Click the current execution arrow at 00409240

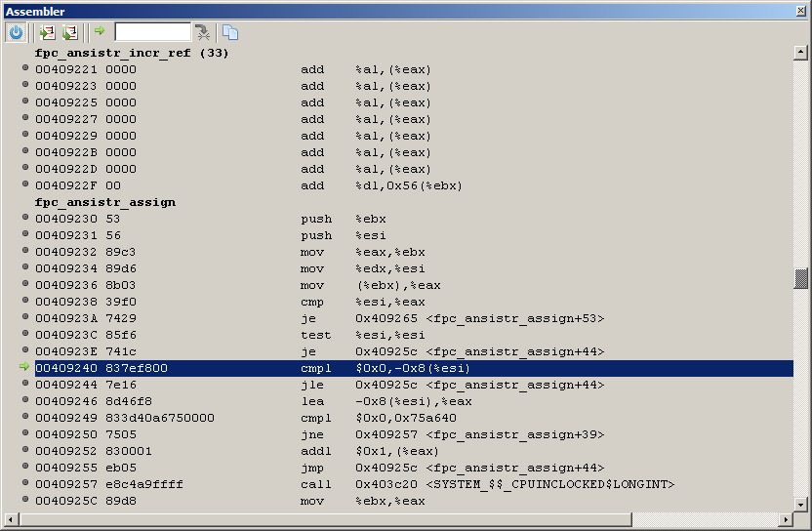click(x=25, y=368)
